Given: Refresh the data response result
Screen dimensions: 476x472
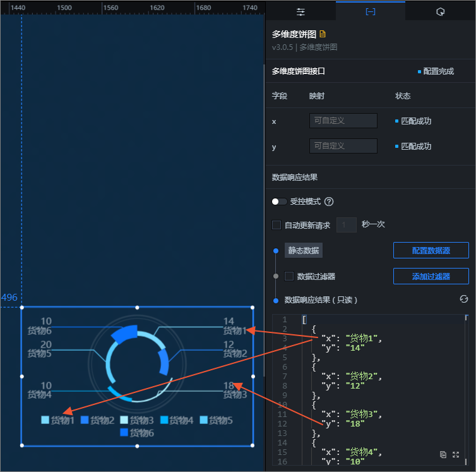Looking at the screenshot, I should (463, 299).
